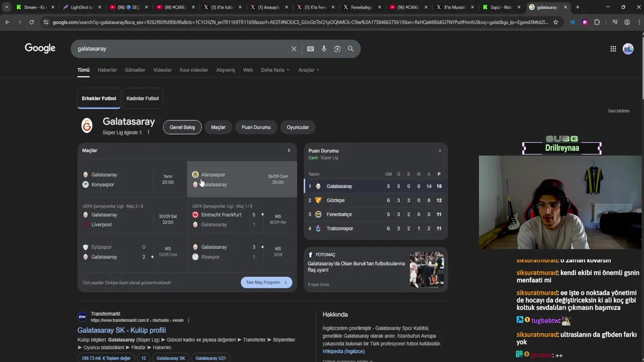
Task: Click the Fotomaç news thumbnail image
Action: [x=427, y=269]
